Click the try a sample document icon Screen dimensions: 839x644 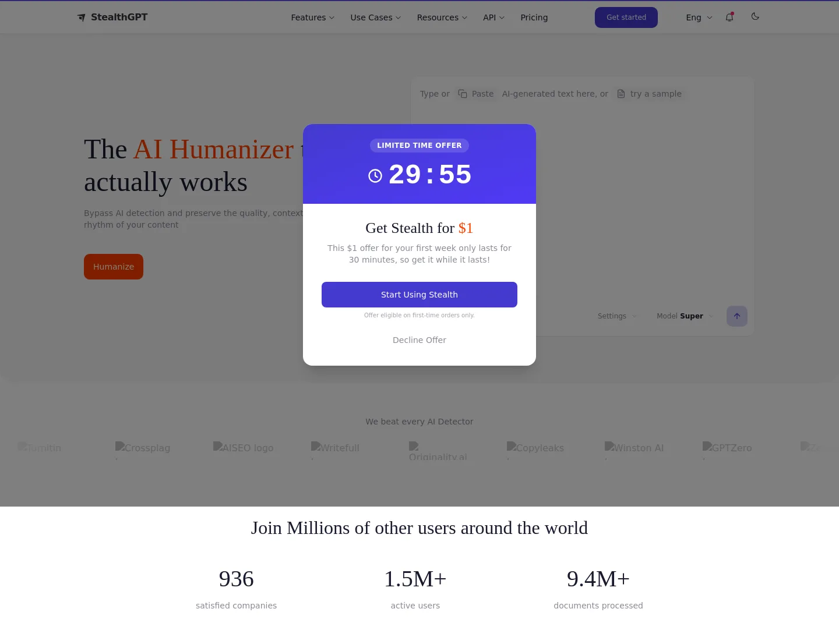tap(621, 94)
